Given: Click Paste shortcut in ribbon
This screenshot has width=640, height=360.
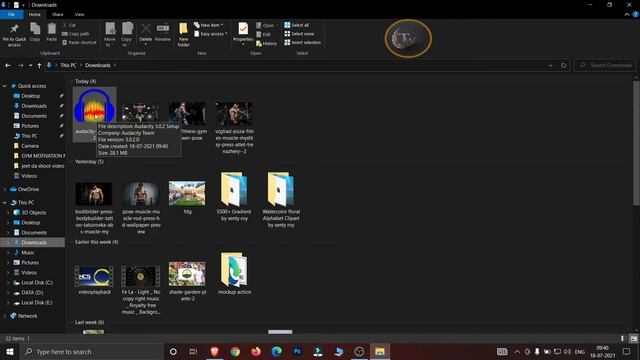Looking at the screenshot, I should [79, 42].
